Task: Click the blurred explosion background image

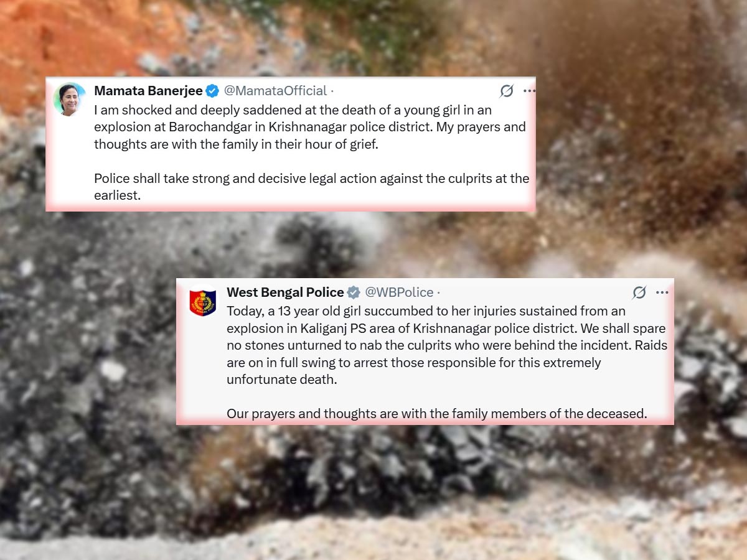Action: pyautogui.click(x=374, y=485)
